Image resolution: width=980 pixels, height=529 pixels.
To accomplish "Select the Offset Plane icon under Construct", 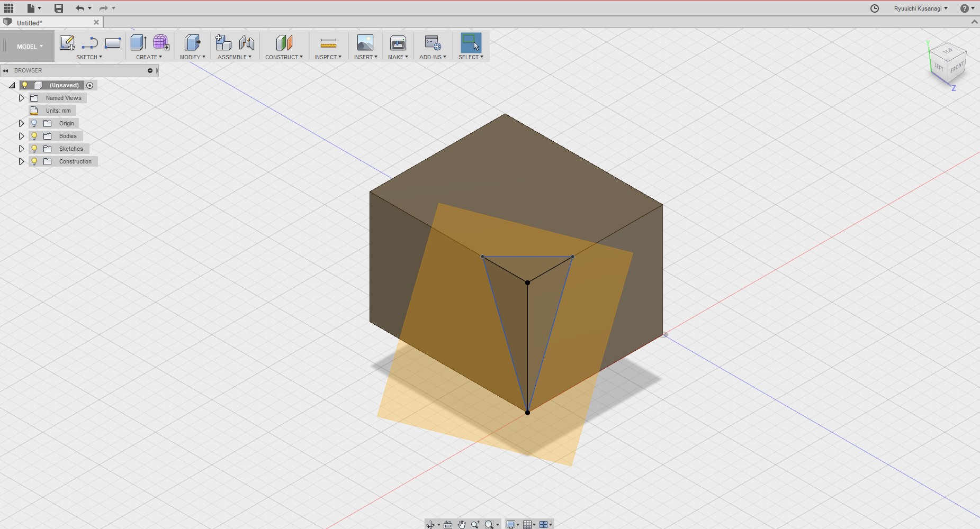I will (284, 43).
